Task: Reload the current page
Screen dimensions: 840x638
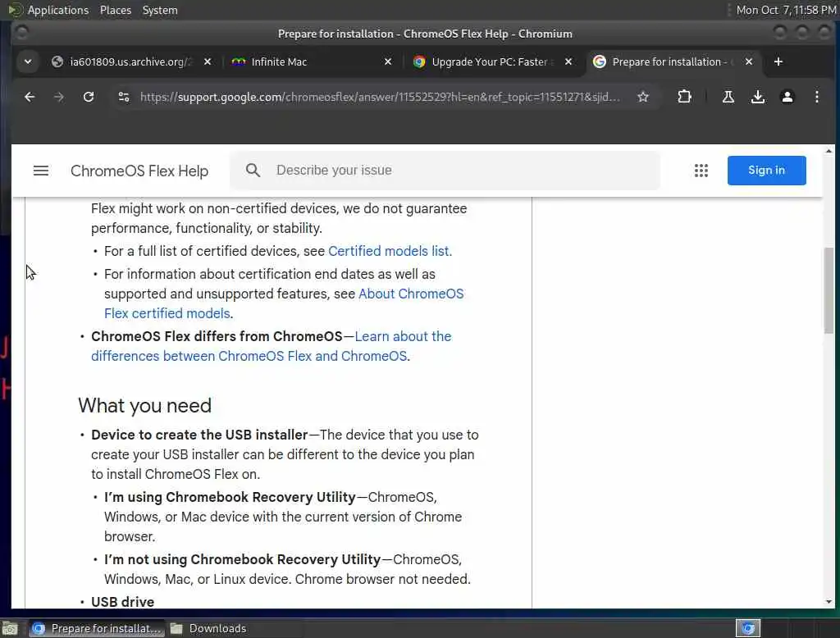Action: pos(89,97)
